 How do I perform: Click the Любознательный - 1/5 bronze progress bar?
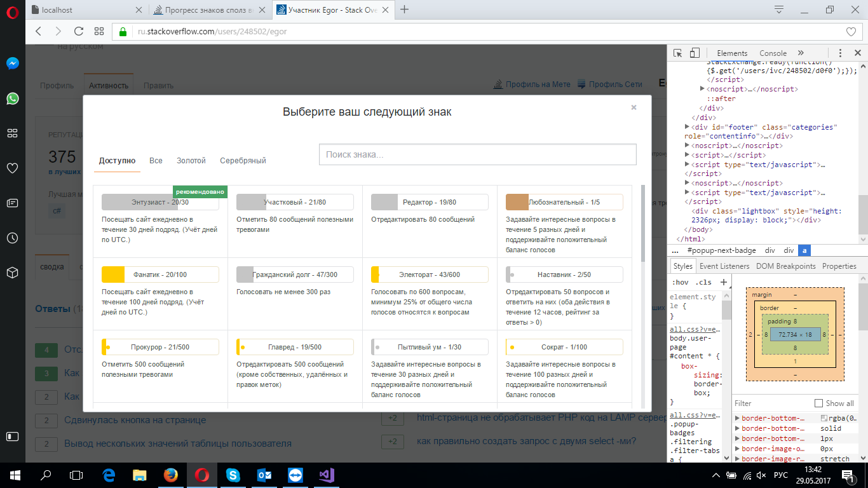click(564, 202)
